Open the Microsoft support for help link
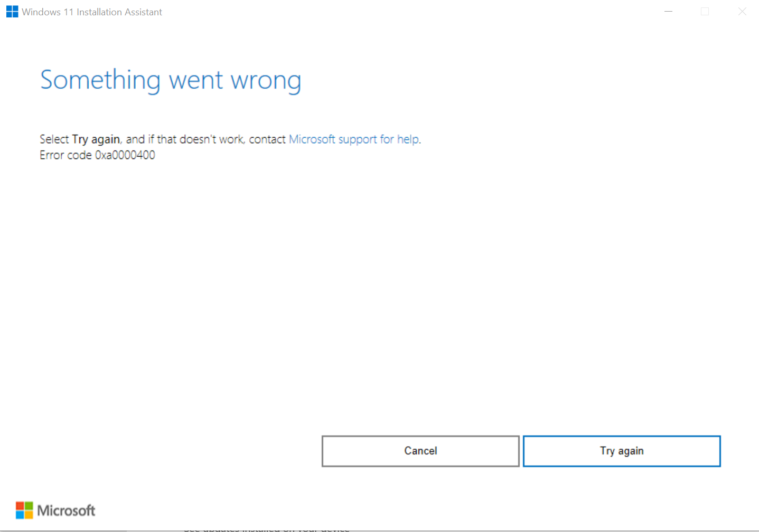Image resolution: width=759 pixels, height=532 pixels. point(354,139)
